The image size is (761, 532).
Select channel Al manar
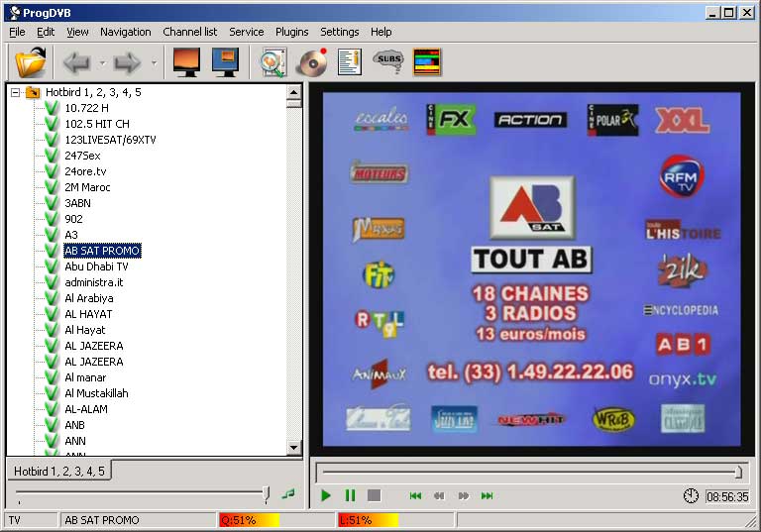click(x=85, y=377)
